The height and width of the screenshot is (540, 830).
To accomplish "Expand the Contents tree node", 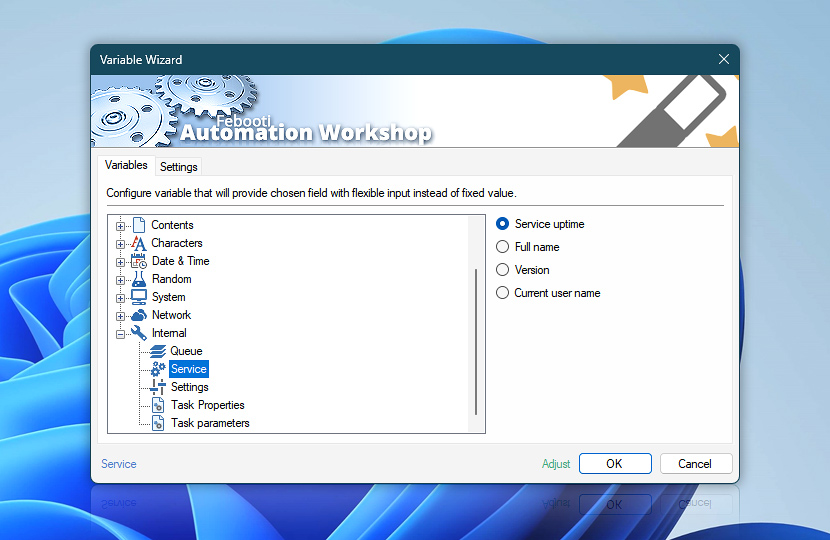I will pyautogui.click(x=120, y=226).
